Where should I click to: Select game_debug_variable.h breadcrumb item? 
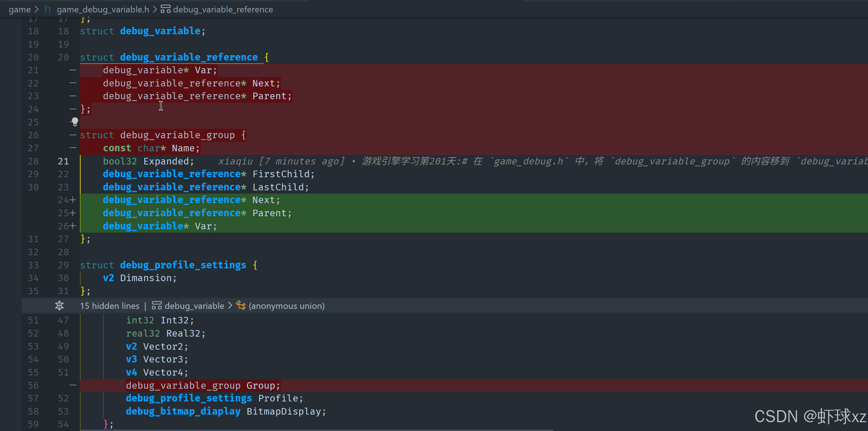103,9
